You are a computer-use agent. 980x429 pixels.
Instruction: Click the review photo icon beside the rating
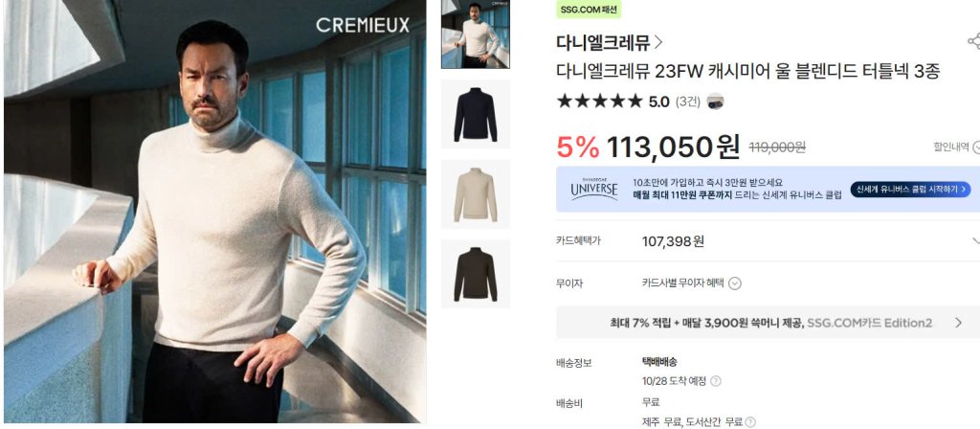716,102
